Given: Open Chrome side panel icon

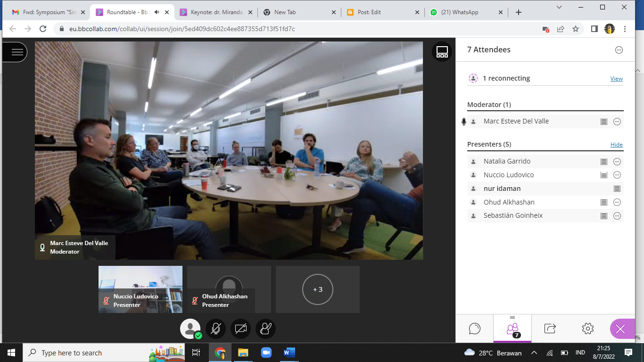Looking at the screenshot, I should 594,29.
